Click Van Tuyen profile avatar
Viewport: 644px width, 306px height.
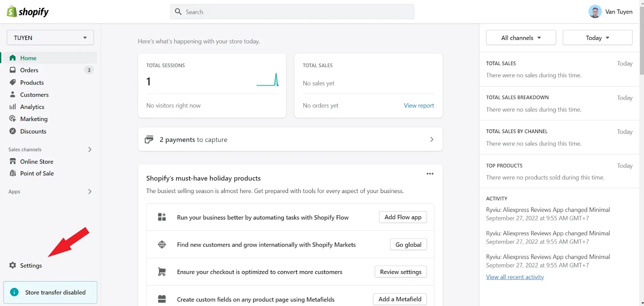point(595,12)
